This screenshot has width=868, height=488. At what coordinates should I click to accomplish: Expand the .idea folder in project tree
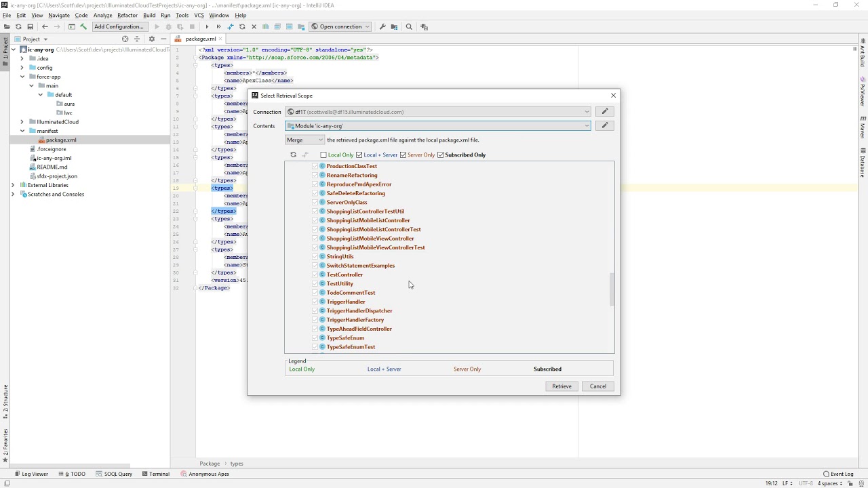tap(22, 58)
